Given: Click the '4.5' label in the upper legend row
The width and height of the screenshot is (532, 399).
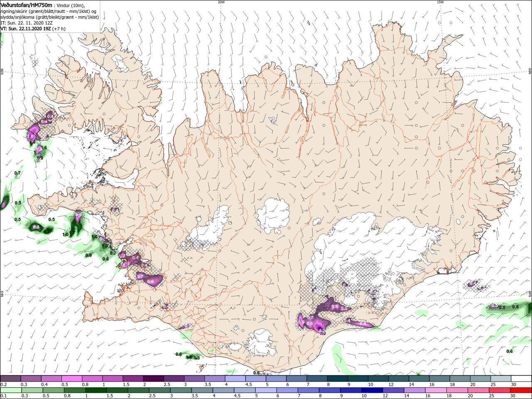Looking at the screenshot, I should pyautogui.click(x=248, y=384).
